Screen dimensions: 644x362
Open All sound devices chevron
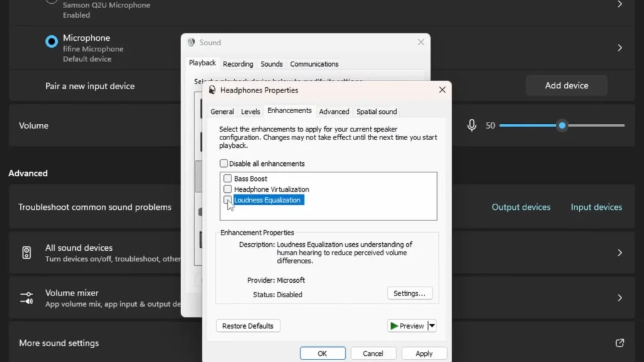point(619,253)
